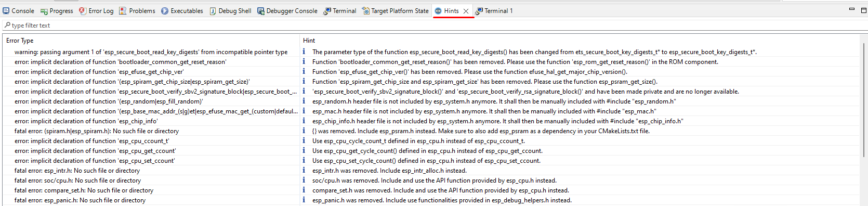The image size is (868, 206).
Task: Switch to the Terminal tab
Action: (x=339, y=11)
